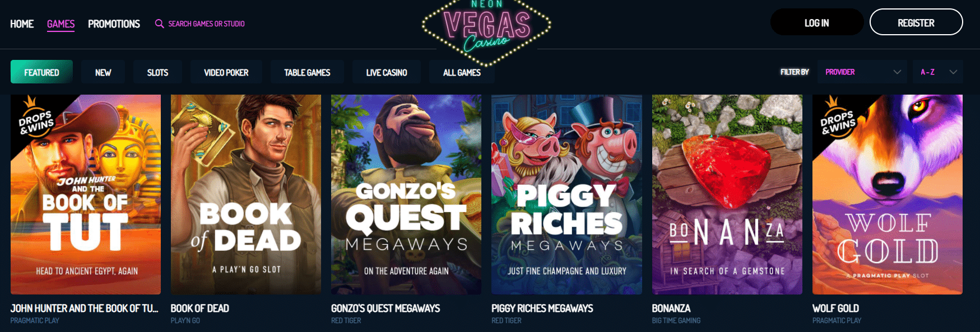This screenshot has height=332, width=980.
Task: Click the search magnifier icon
Action: (x=159, y=24)
